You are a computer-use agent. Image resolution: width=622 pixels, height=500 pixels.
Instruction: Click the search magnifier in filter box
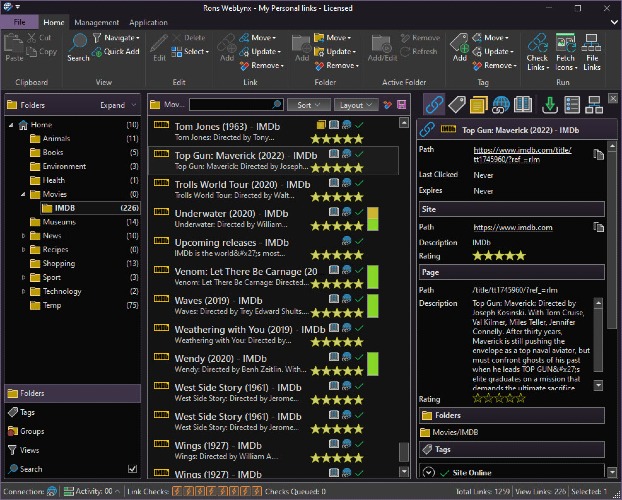tap(277, 104)
